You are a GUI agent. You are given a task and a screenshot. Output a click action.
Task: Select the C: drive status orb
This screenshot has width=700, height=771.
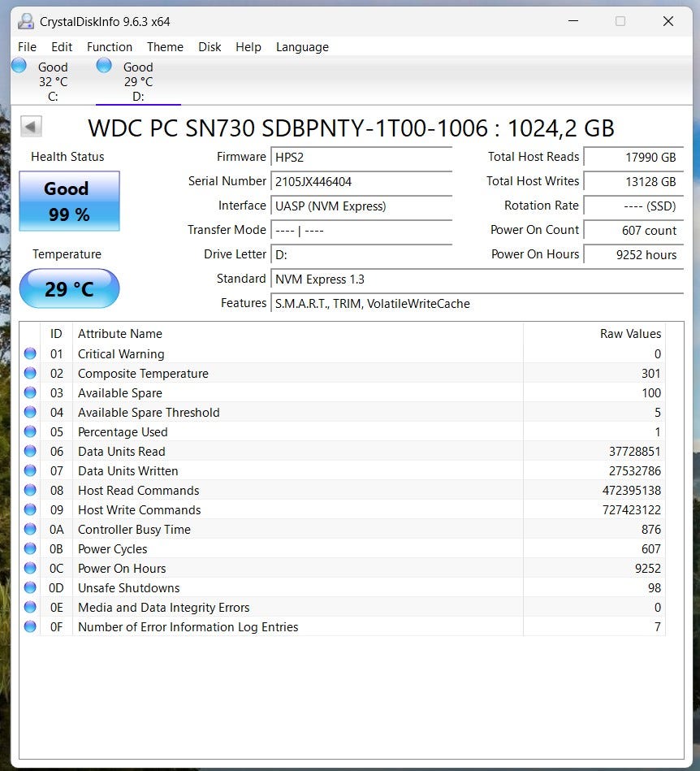(x=19, y=67)
